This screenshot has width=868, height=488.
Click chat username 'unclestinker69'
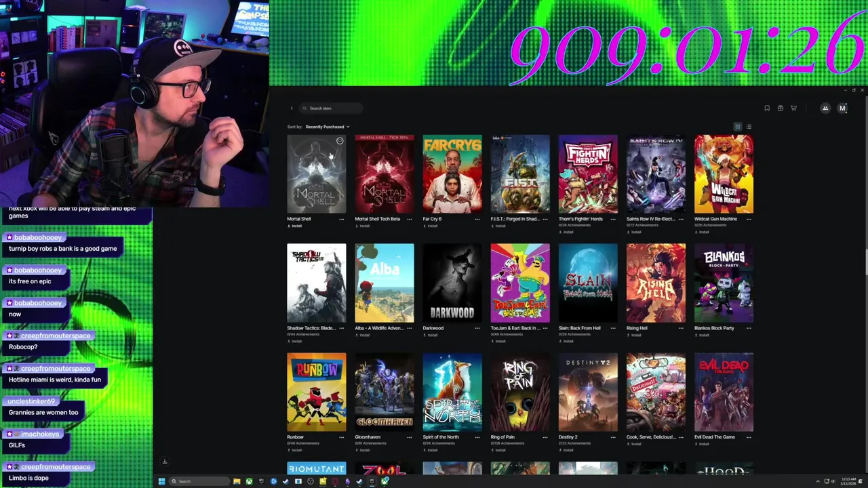pyautogui.click(x=31, y=401)
